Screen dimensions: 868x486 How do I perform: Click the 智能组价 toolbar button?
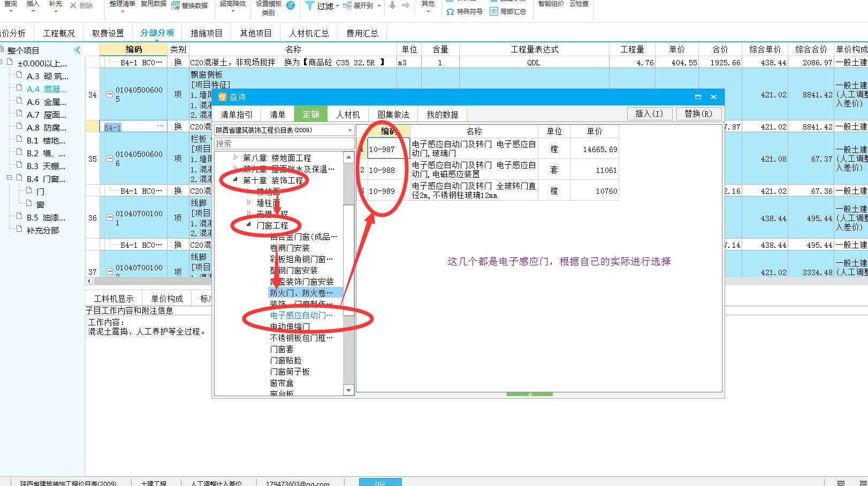pyautogui.click(x=551, y=4)
